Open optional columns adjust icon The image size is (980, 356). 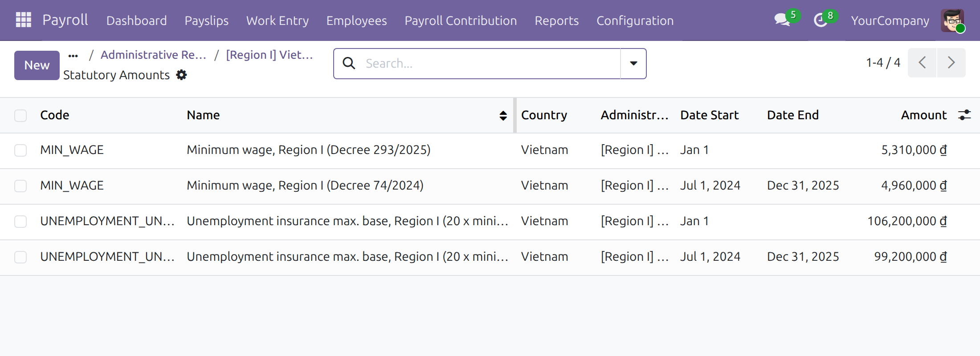click(964, 115)
